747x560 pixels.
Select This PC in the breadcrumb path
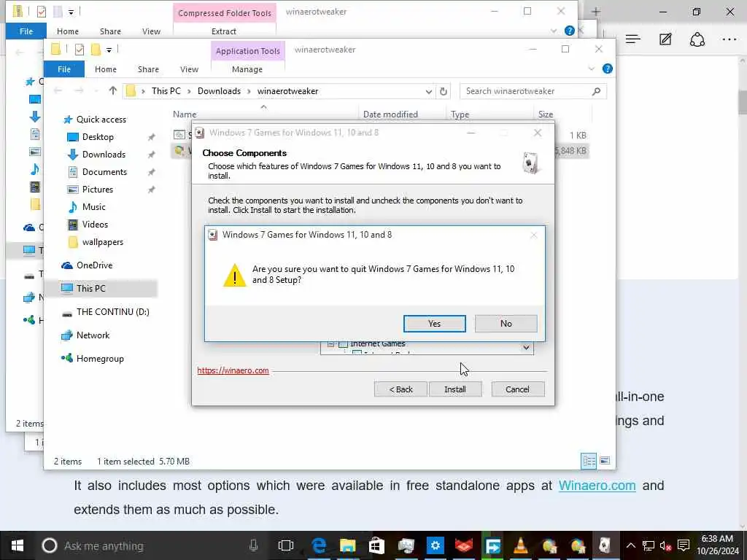coord(166,91)
